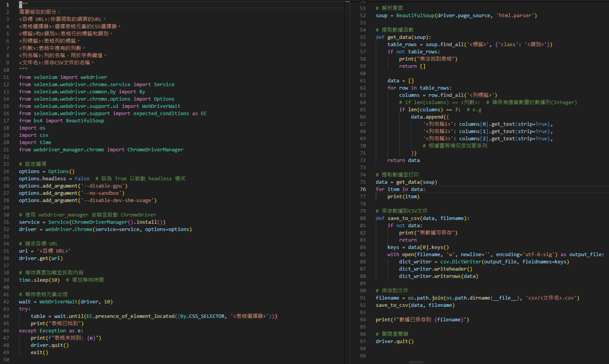This screenshot has height=364, width=609.
Task: Click the '<列名稱2>' columns[1] line
Action: [488, 131]
